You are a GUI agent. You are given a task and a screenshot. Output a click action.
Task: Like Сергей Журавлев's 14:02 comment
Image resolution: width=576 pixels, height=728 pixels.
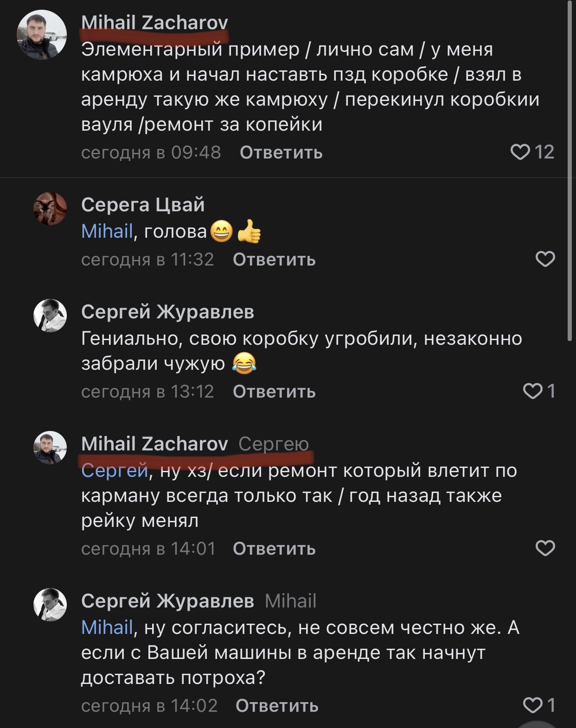(x=533, y=705)
